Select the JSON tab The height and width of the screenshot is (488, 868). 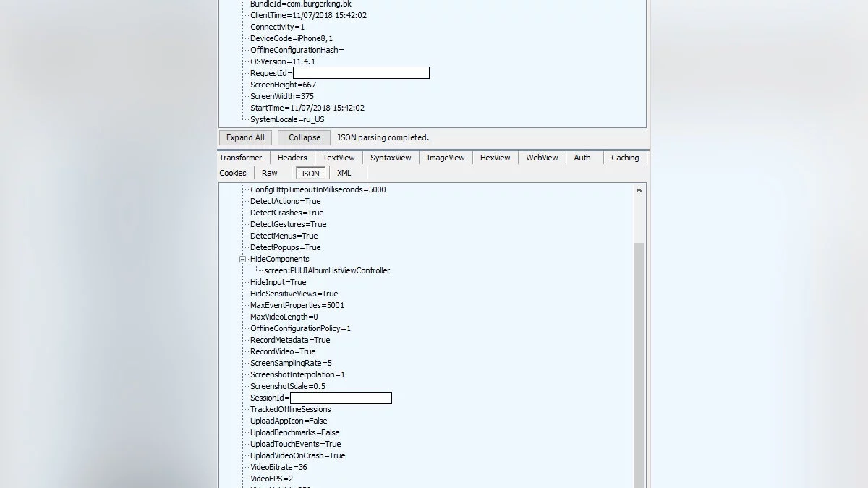[x=310, y=173]
